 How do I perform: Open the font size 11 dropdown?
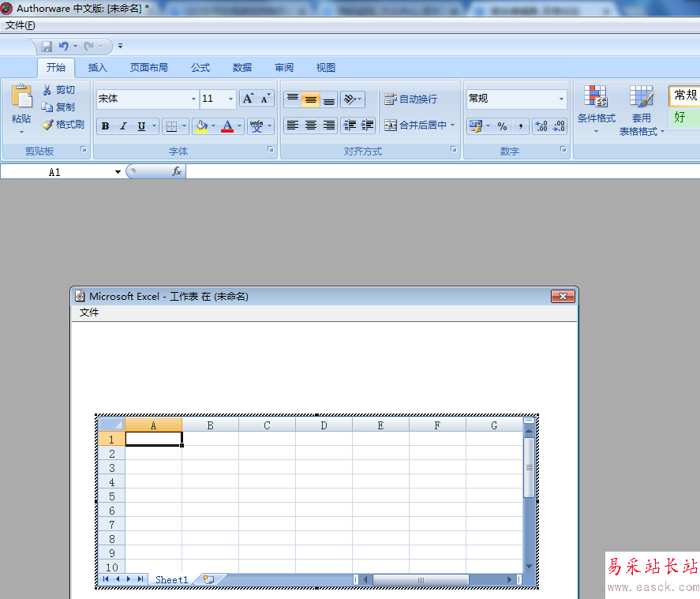pos(230,99)
